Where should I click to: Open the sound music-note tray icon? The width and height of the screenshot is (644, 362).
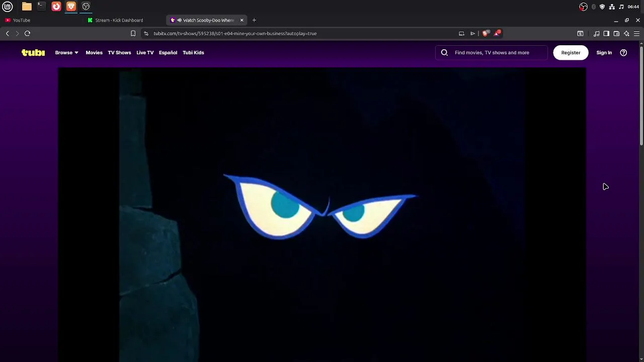click(x=621, y=7)
